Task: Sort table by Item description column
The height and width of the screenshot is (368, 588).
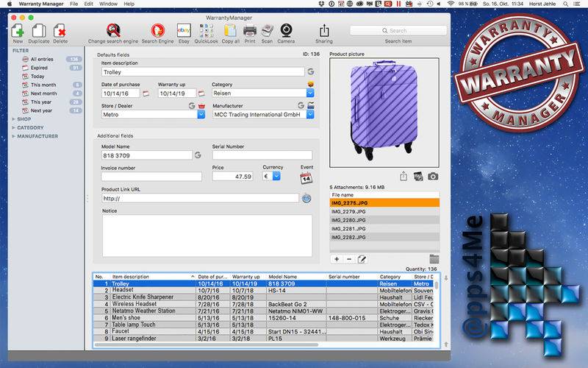Action: [153, 277]
